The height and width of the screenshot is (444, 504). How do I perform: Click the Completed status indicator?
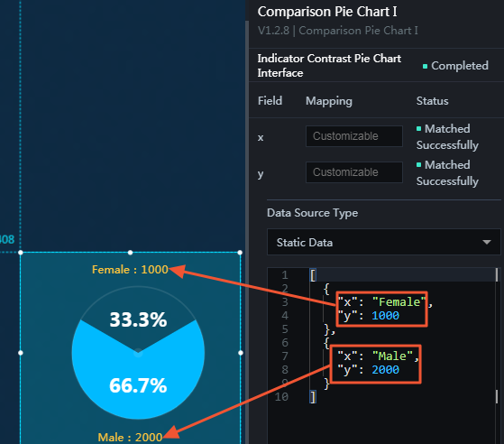click(x=455, y=66)
